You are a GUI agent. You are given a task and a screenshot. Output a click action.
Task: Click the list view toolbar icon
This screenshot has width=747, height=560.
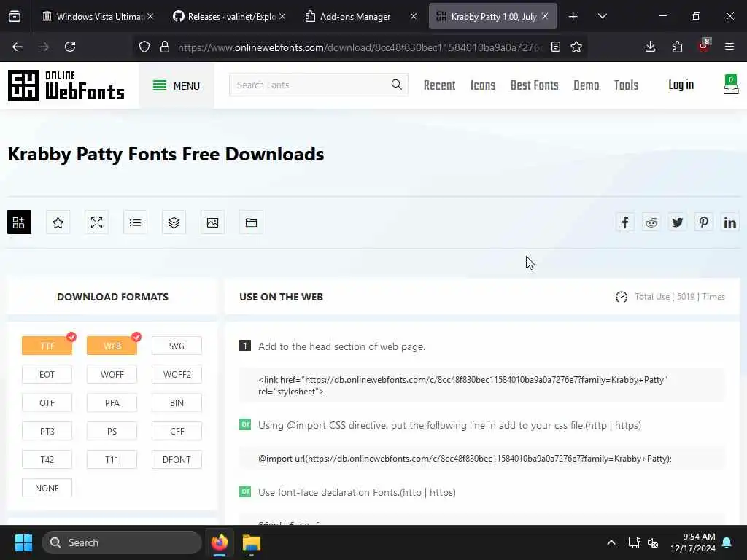[x=135, y=222]
